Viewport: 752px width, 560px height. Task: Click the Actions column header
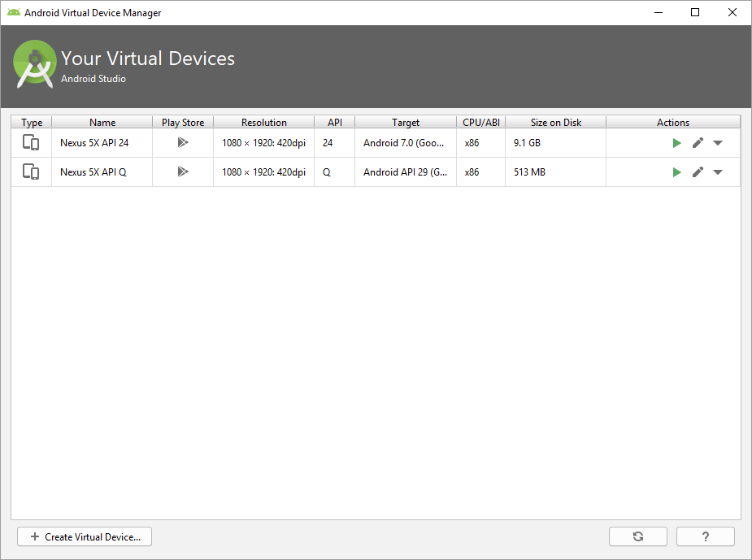coord(673,122)
